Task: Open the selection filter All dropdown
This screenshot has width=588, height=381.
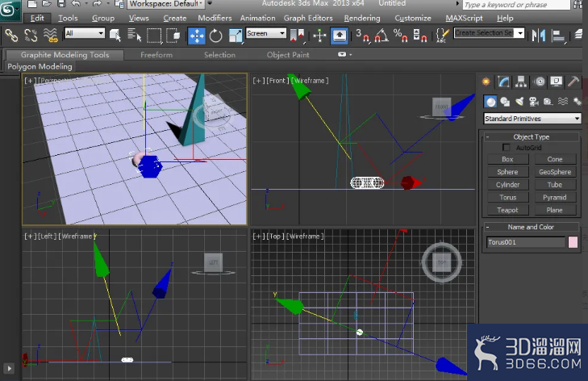Action: pyautogui.click(x=85, y=33)
